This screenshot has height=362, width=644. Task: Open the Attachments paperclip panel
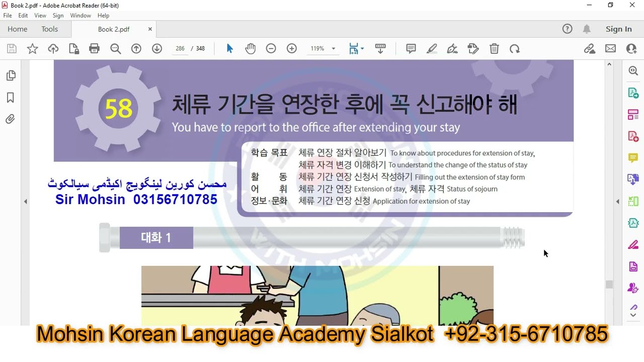pyautogui.click(x=10, y=119)
